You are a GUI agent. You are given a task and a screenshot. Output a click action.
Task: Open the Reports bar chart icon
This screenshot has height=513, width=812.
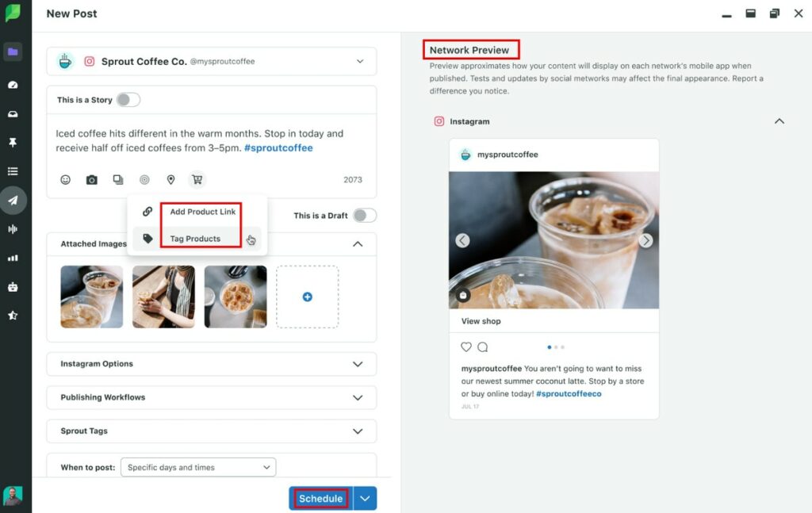13,258
